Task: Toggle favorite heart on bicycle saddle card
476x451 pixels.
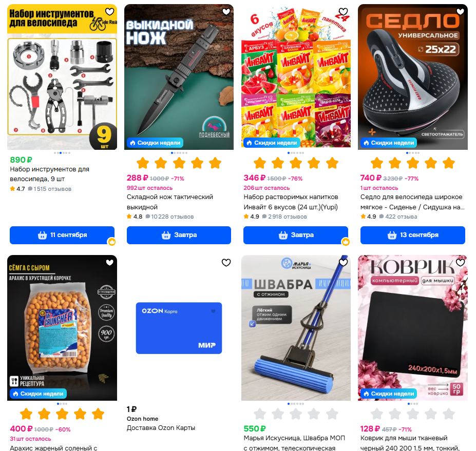Action: point(460,12)
